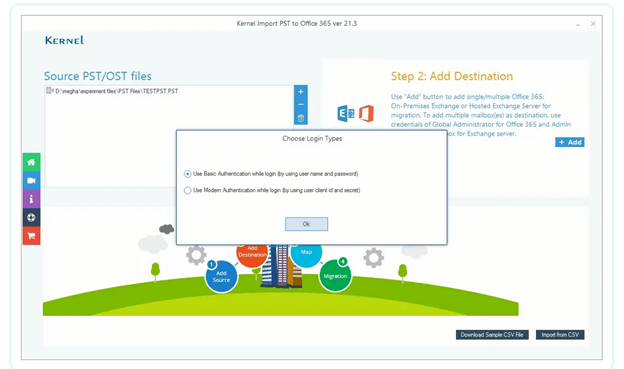Add a source file with plus icon
This screenshot has height=369, width=624.
pyautogui.click(x=301, y=92)
